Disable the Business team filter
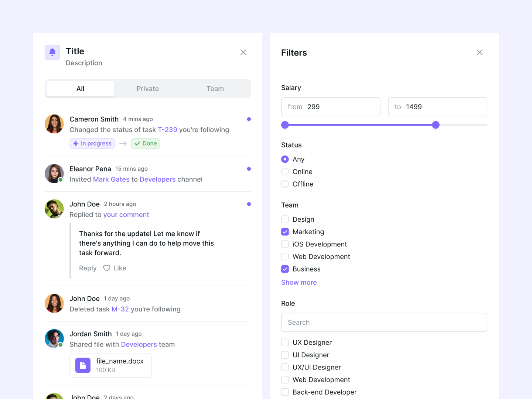The image size is (532, 399). 285,269
